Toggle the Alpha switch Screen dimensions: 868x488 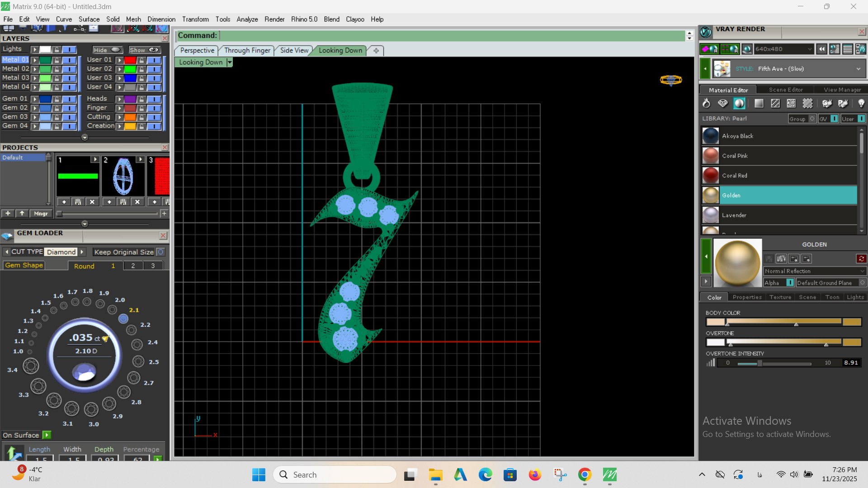point(790,282)
